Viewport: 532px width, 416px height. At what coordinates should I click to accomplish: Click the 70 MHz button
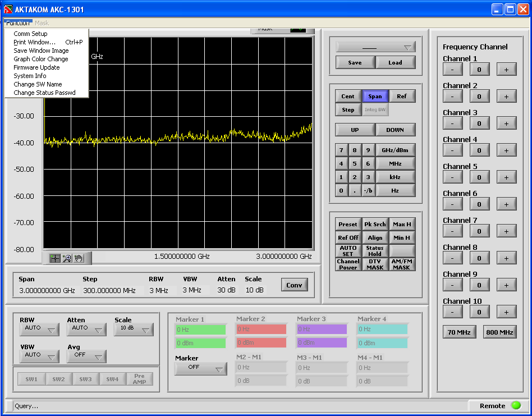pyautogui.click(x=459, y=332)
